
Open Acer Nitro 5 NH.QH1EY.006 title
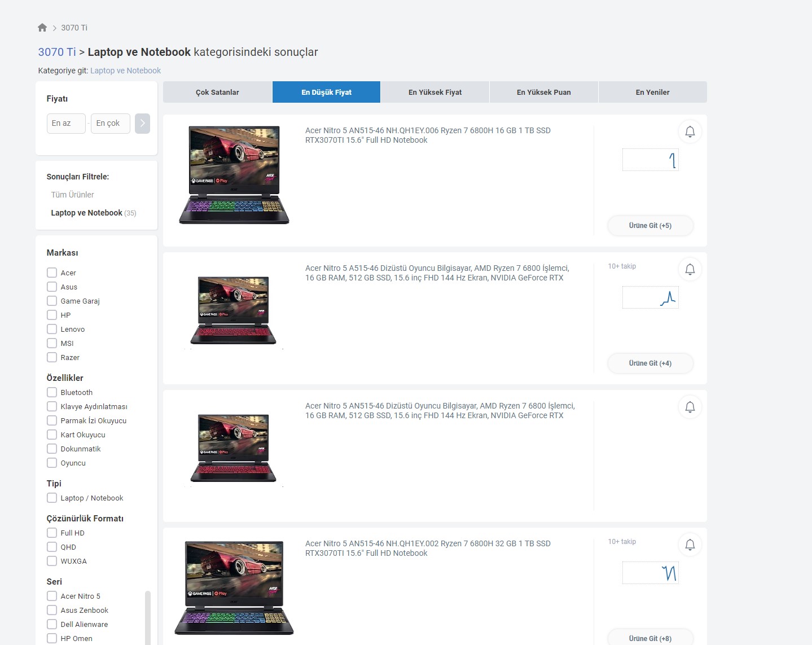click(x=428, y=135)
